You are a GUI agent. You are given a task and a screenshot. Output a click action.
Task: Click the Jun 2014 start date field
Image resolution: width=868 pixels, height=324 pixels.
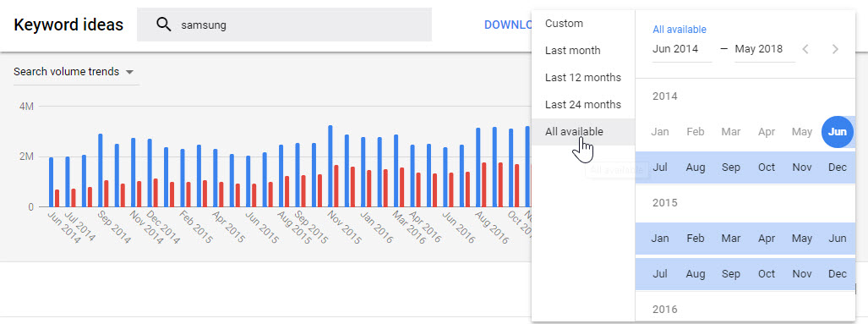(682, 49)
